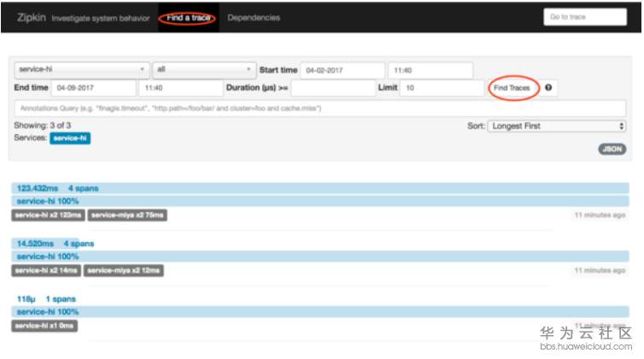Click the 'Investigate system behavior' tagline
Image resolution: width=644 pixels, height=359 pixels.
[101, 18]
